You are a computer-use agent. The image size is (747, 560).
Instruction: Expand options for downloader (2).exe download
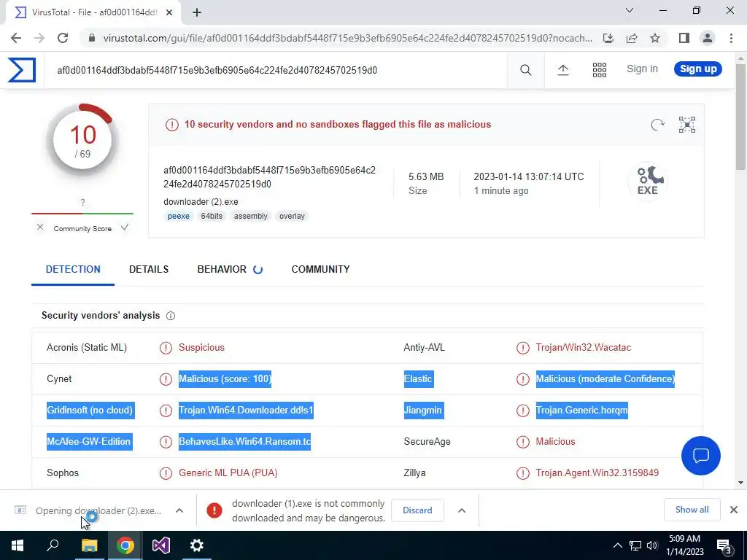(x=179, y=510)
